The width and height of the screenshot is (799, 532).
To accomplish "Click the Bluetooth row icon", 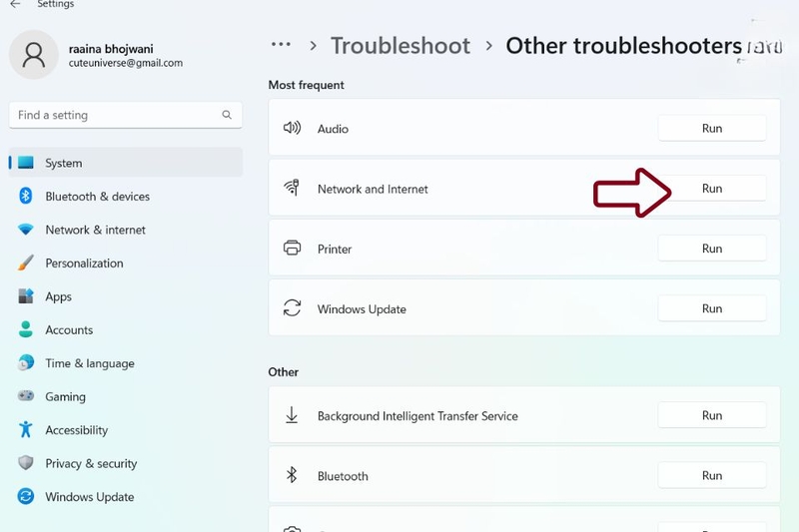I will (292, 475).
